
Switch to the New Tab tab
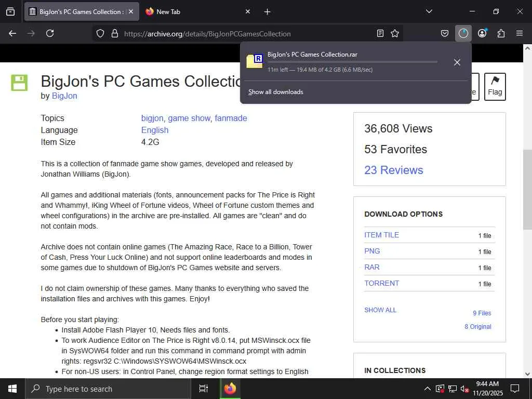tap(198, 11)
